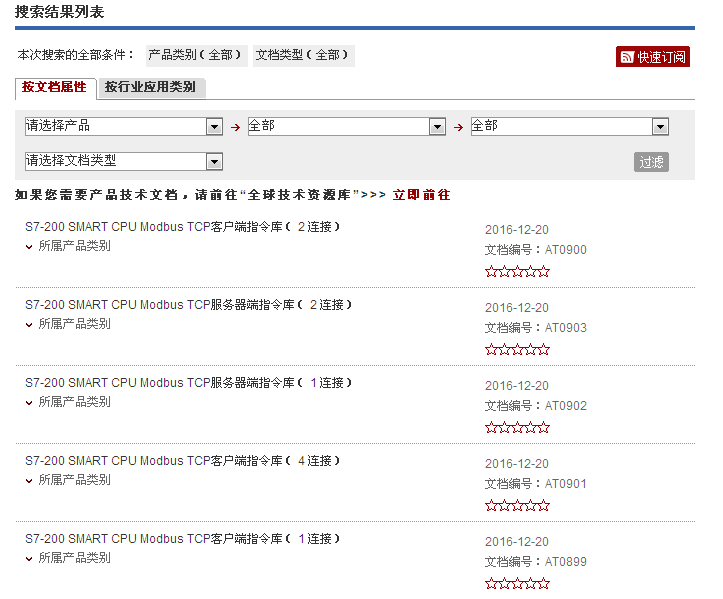Click second star of AT0901 rating

pyautogui.click(x=504, y=506)
